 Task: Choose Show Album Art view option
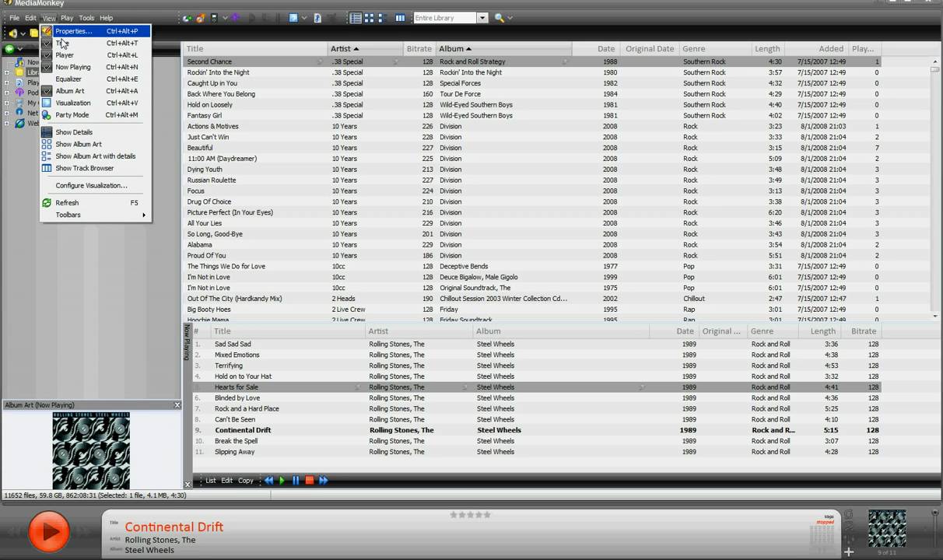pos(95,144)
